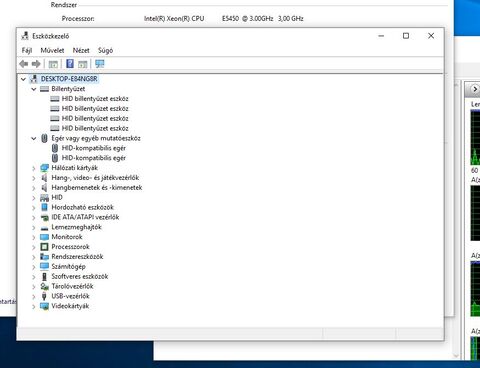Click the arrow button in the background window
The height and width of the screenshot is (368, 480).
click(475, 89)
